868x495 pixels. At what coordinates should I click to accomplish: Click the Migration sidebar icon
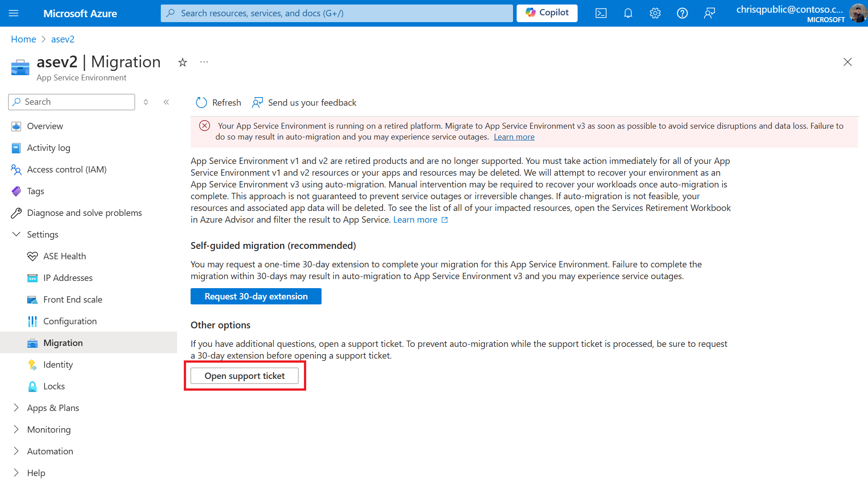pyautogui.click(x=33, y=342)
